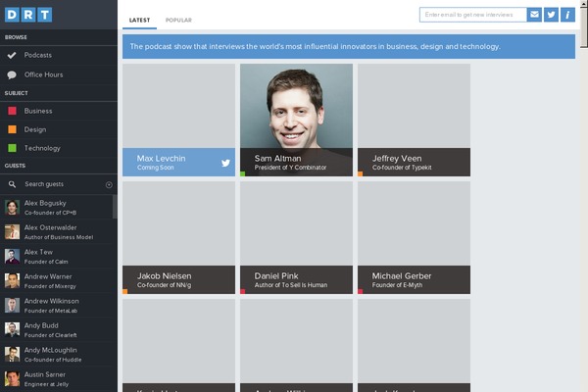Open the Max Levchin Coming Soon card
Screen dimensions: 588x392
179,120
